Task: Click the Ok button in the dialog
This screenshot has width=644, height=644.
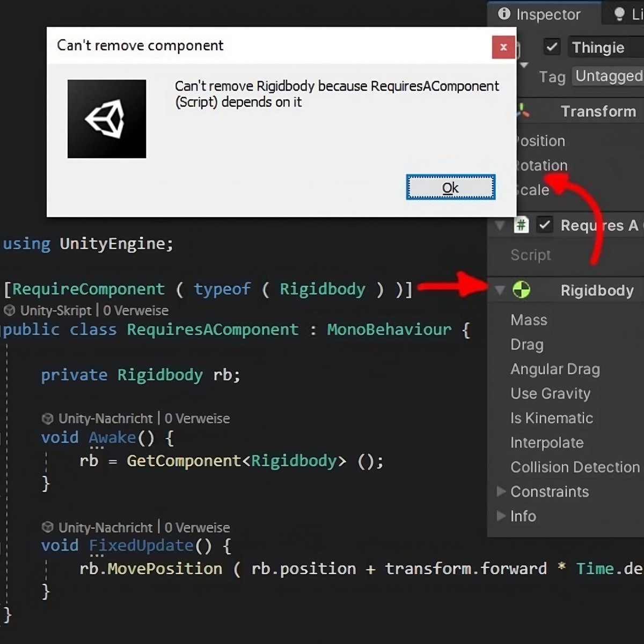Action: [x=450, y=187]
